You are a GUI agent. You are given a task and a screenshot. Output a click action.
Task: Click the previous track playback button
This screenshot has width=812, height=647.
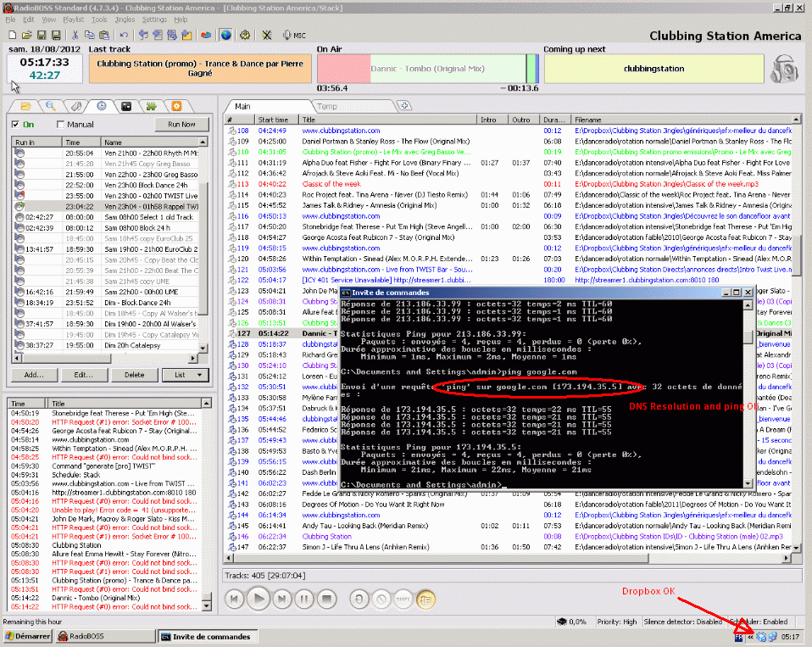234,600
